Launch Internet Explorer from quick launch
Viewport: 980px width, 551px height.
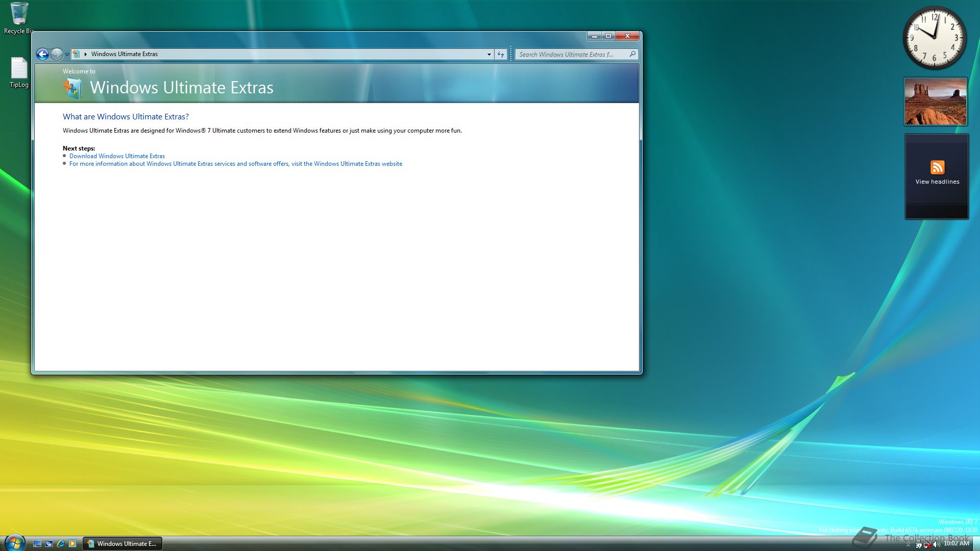[x=61, y=544]
